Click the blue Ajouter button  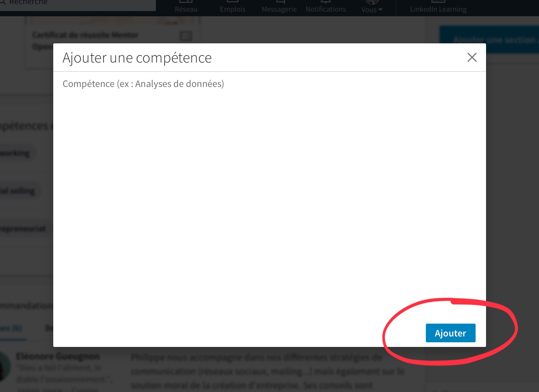[x=451, y=333]
